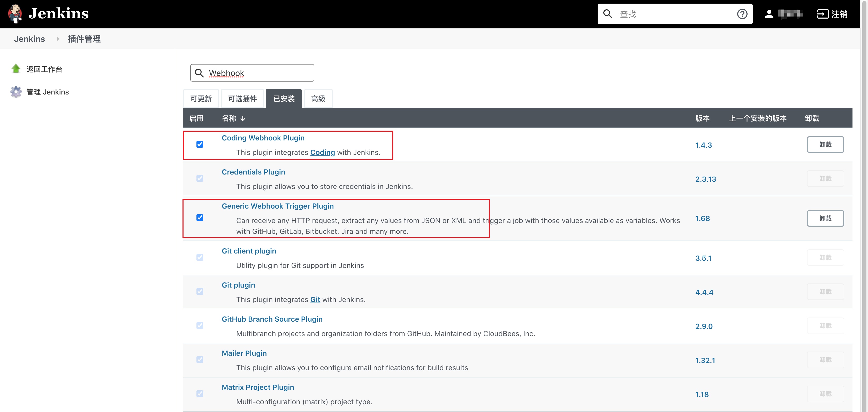
Task: Click the logout (注销) icon in the header
Action: point(823,14)
